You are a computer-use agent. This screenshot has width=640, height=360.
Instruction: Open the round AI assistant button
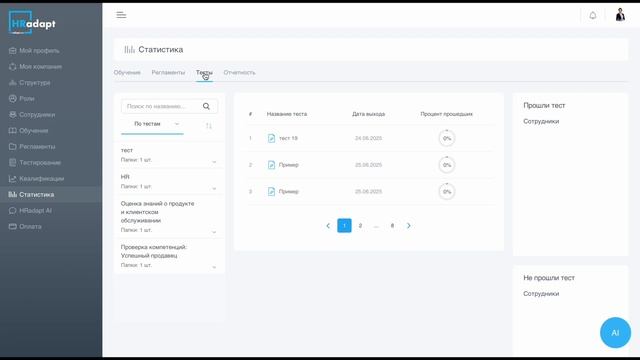(x=615, y=333)
